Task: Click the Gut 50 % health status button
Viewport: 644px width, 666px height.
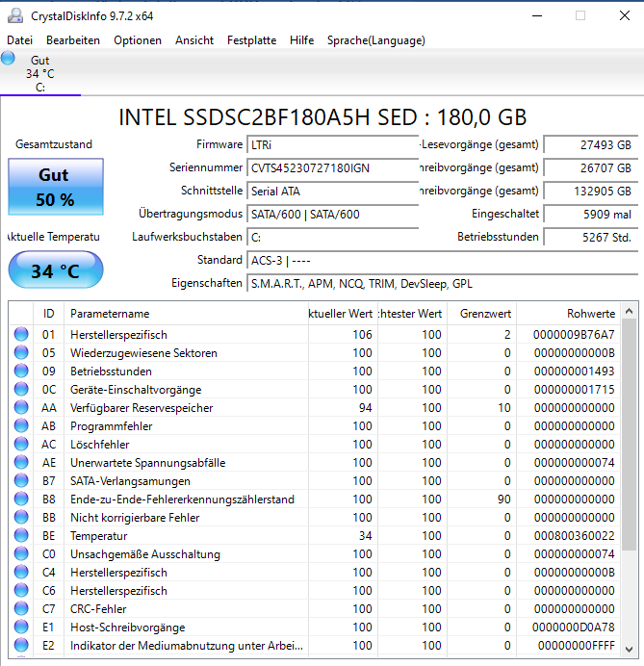Action: (x=56, y=187)
